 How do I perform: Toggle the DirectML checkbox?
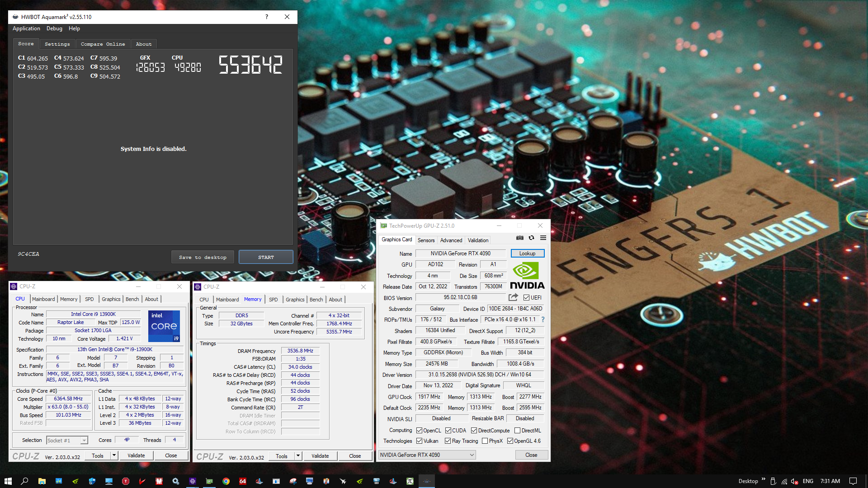click(x=517, y=431)
